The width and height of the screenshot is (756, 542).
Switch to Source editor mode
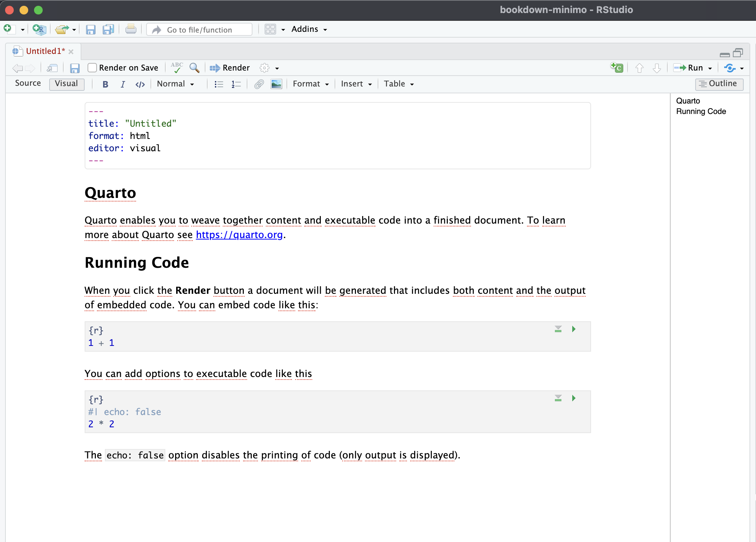[28, 84]
